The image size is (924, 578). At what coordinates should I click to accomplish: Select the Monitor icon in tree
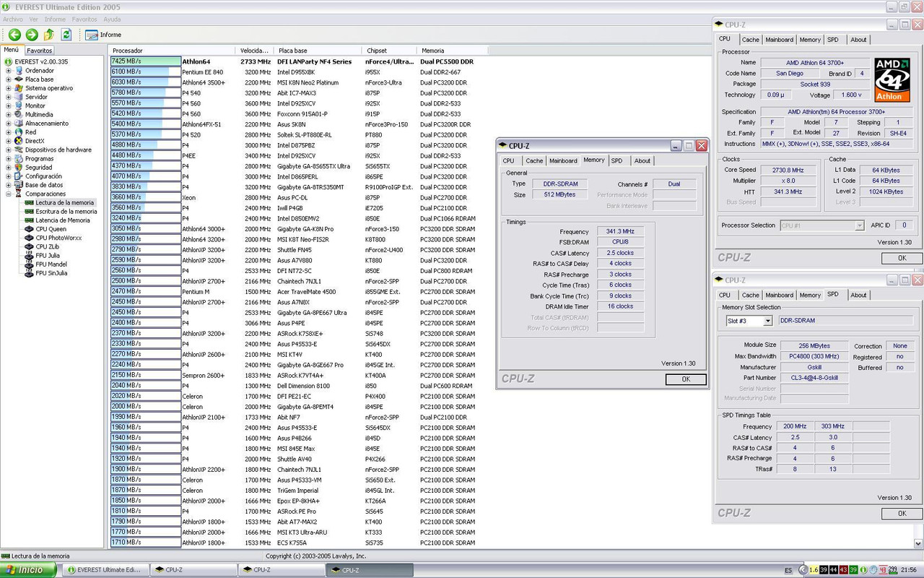click(19, 105)
